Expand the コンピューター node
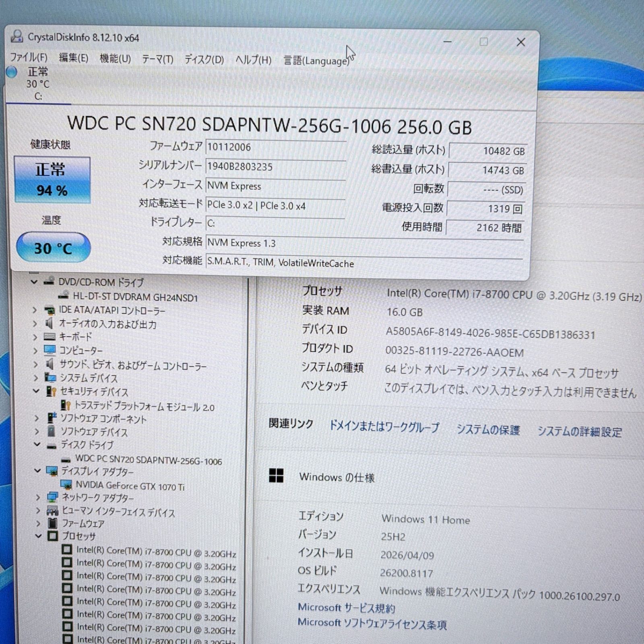The width and height of the screenshot is (644, 644). 35,351
